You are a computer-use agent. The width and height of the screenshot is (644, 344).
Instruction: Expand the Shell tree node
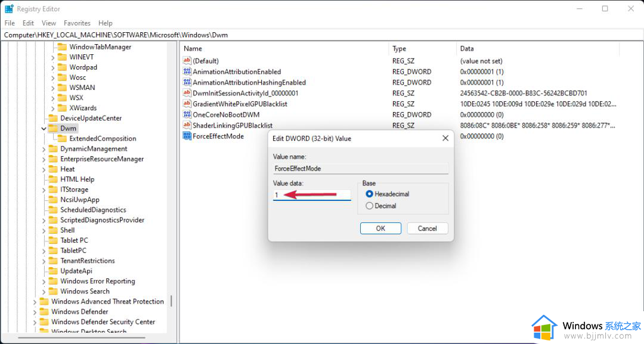coord(44,230)
